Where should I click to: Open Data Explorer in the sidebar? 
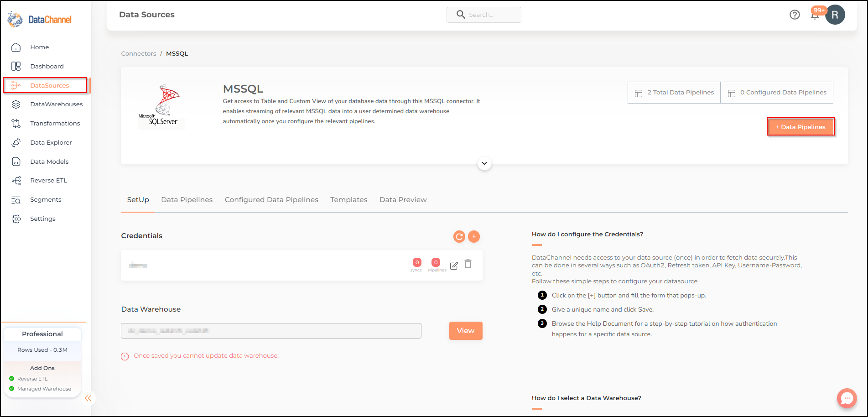pos(51,142)
